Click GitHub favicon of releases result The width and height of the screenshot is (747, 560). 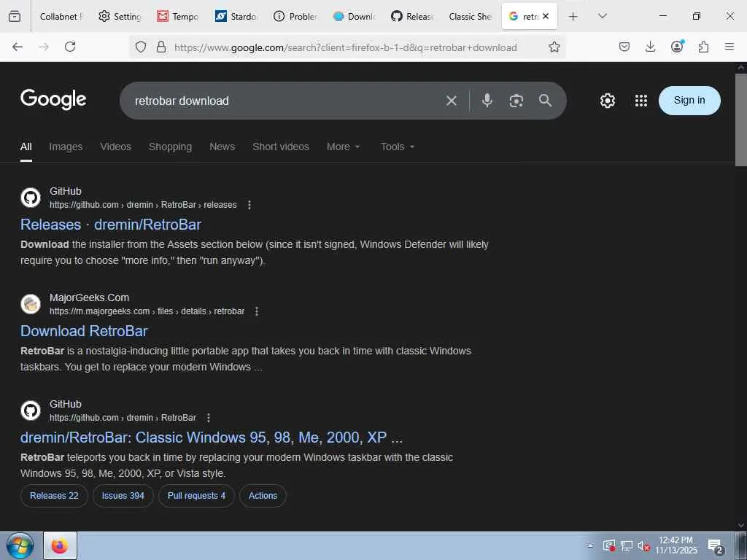point(31,198)
